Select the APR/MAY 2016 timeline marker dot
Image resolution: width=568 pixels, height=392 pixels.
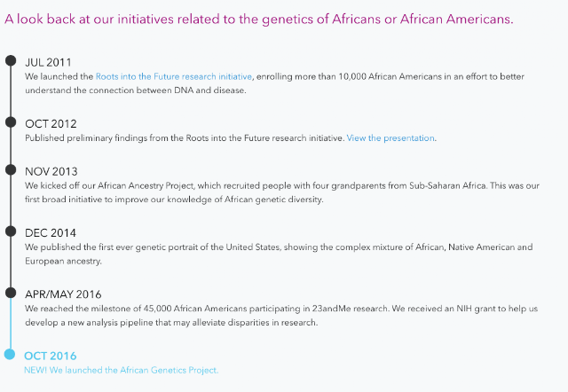coord(11,293)
